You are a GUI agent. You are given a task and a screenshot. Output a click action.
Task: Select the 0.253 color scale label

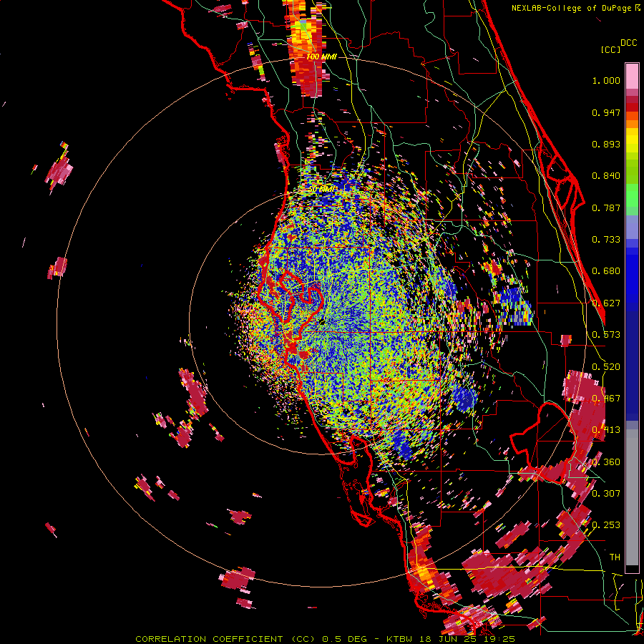(x=606, y=525)
